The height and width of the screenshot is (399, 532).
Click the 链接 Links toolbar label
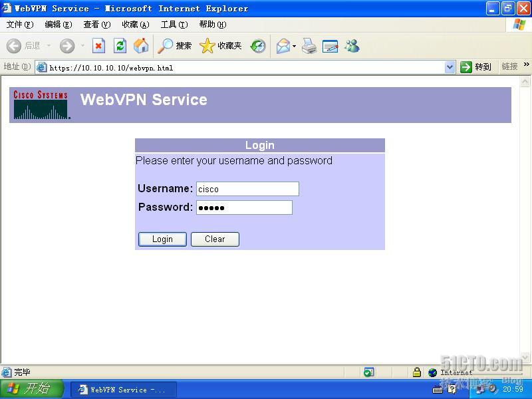pyautogui.click(x=509, y=66)
